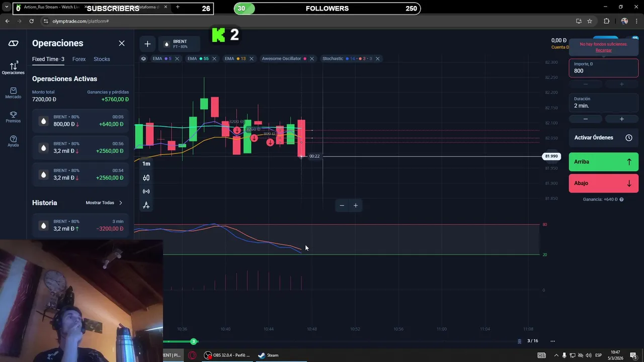Image resolution: width=644 pixels, height=362 pixels.
Task: Place an Arriba up trade
Action: pos(603,162)
